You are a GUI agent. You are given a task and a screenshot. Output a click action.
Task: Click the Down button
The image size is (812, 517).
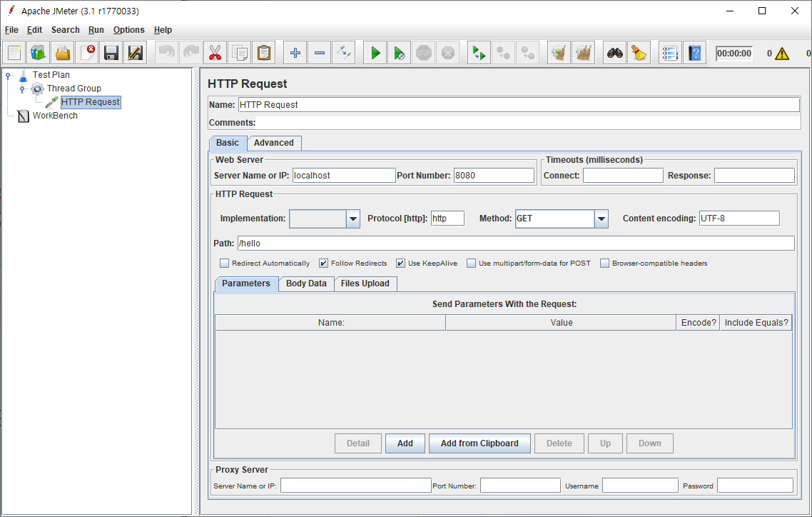click(x=650, y=443)
